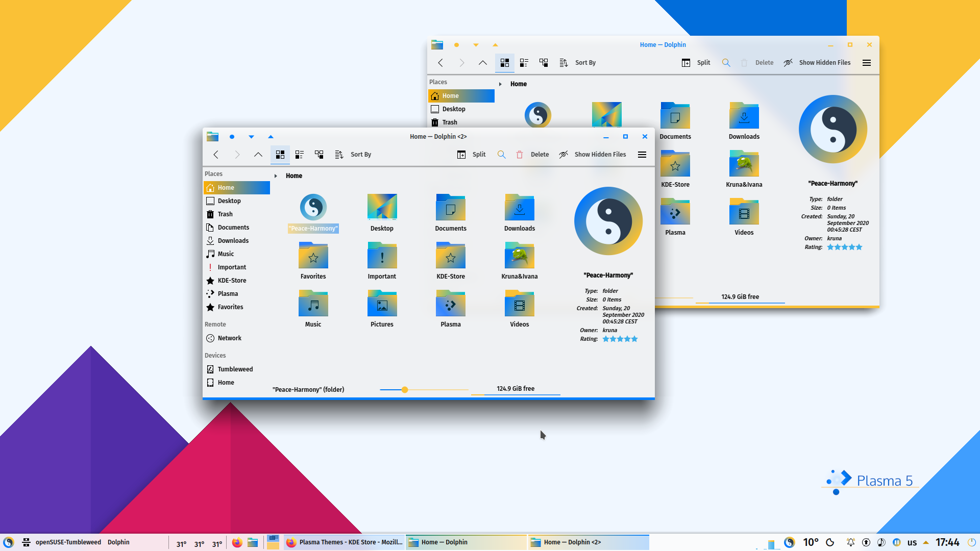This screenshot has width=980, height=551.
Task: Open Downloads place in Dolphin <2> sidebar
Action: [x=237, y=241]
